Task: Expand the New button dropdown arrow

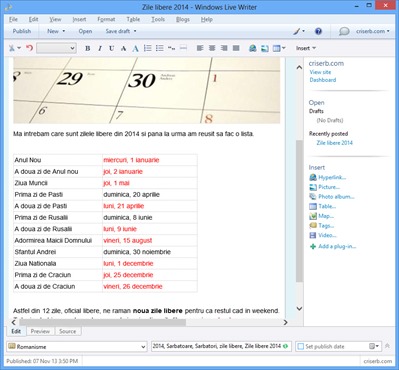Action: 64,31
